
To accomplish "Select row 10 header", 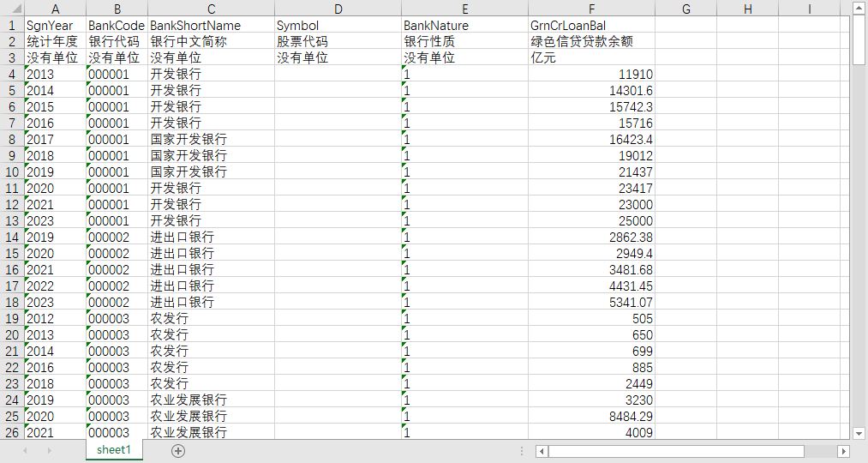I will point(12,171).
